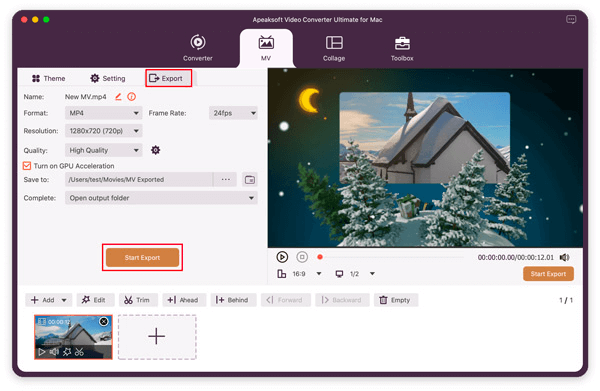This screenshot has height=391, width=600.
Task: Click the orange Start Export button in left panel
Action: [142, 257]
